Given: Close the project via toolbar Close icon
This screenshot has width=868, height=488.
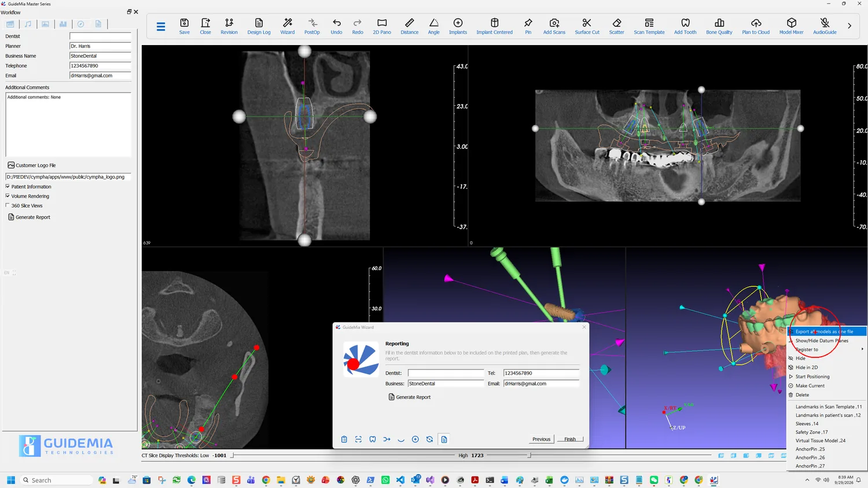Looking at the screenshot, I should coord(205,26).
